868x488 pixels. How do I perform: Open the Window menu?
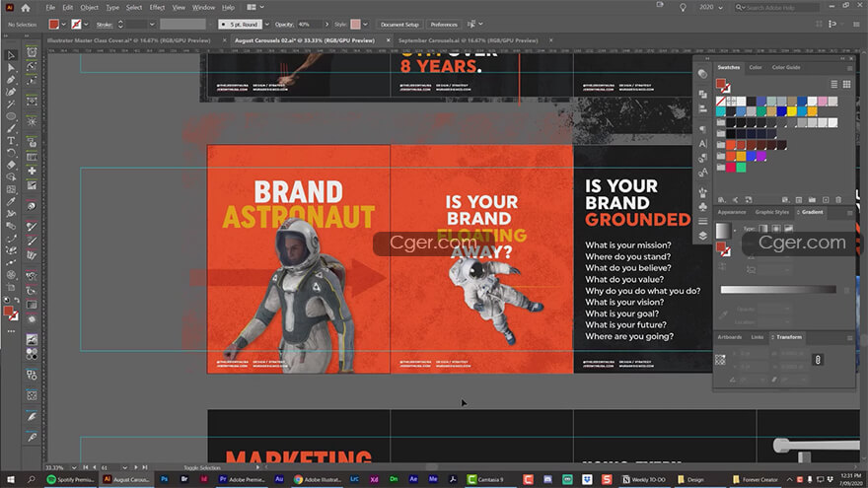point(203,8)
